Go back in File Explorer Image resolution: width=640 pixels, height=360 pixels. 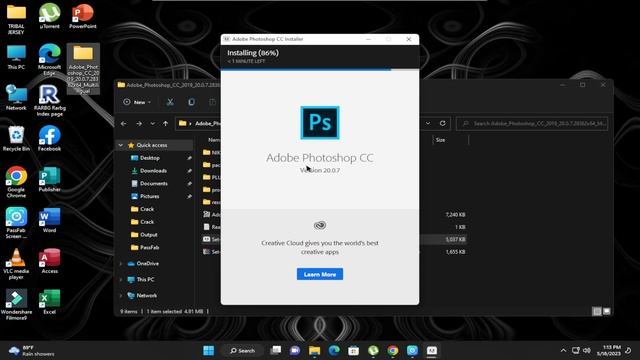point(124,123)
